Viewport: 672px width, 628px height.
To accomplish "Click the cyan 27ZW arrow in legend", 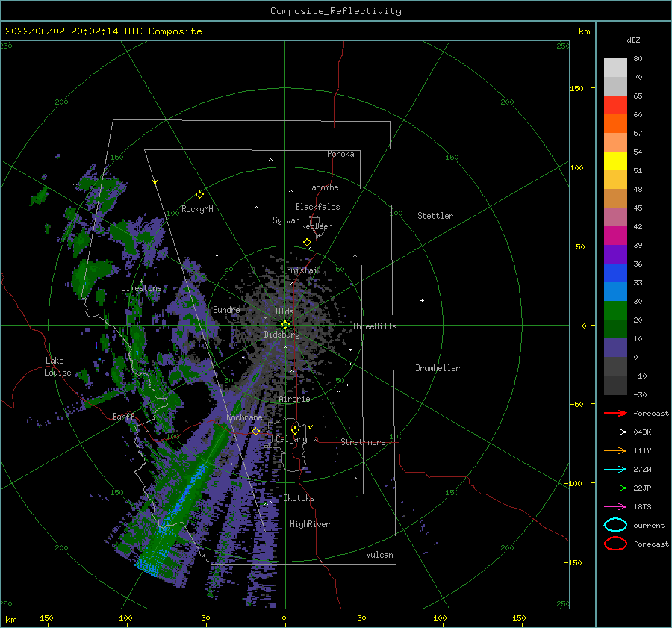I will point(615,470).
